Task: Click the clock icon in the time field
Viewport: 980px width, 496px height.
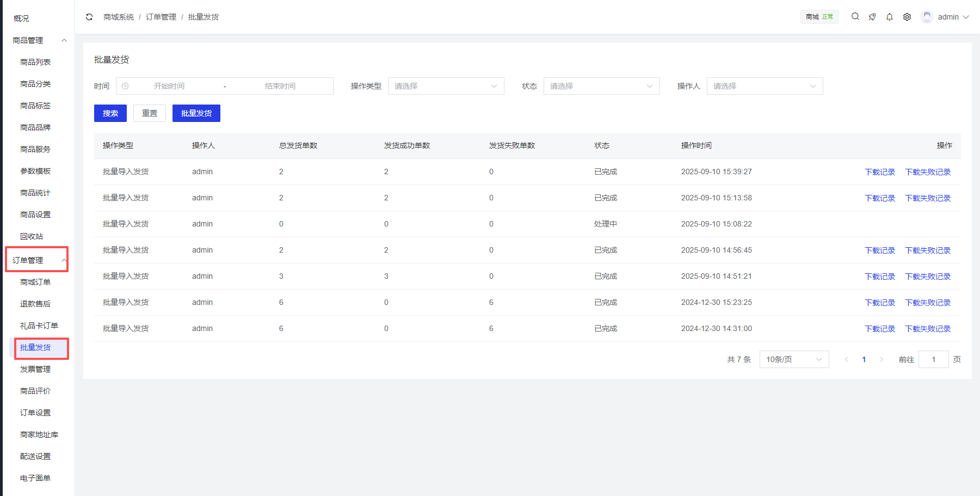Action: click(x=125, y=86)
